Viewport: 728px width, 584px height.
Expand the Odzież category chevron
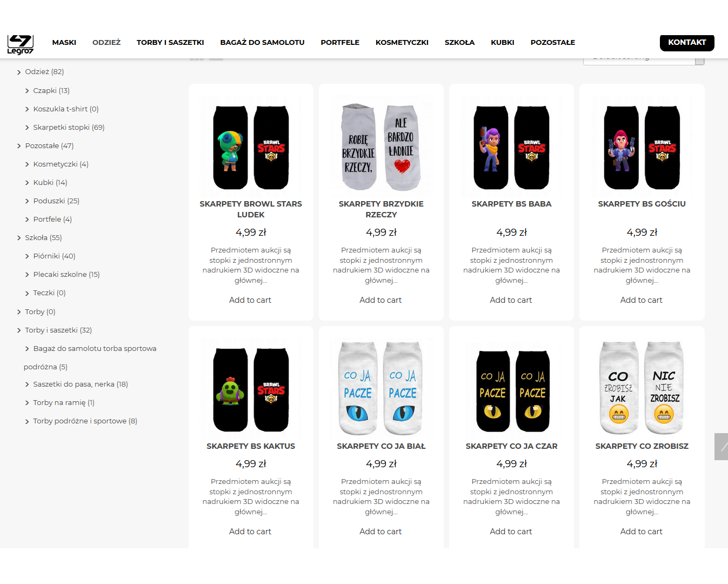pyautogui.click(x=19, y=72)
